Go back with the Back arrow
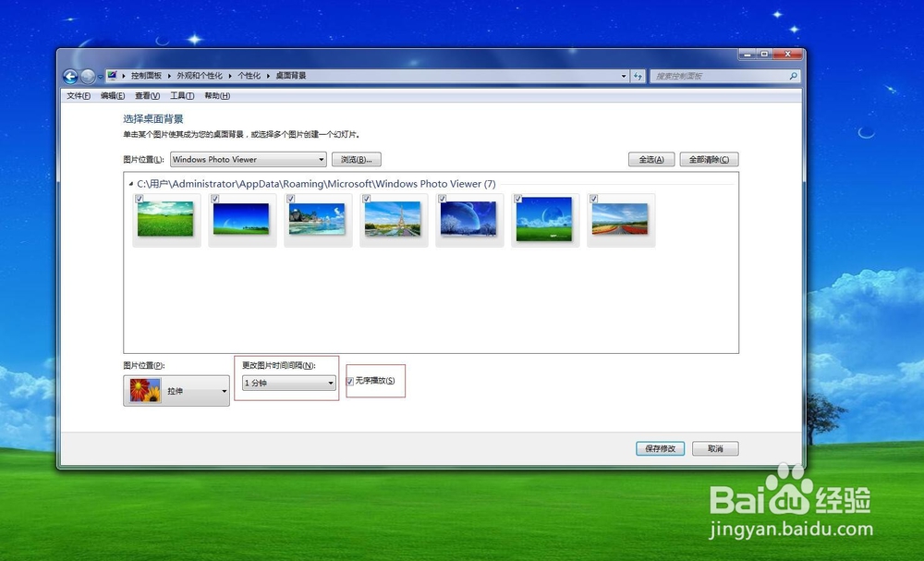The height and width of the screenshot is (561, 924). tap(70, 76)
